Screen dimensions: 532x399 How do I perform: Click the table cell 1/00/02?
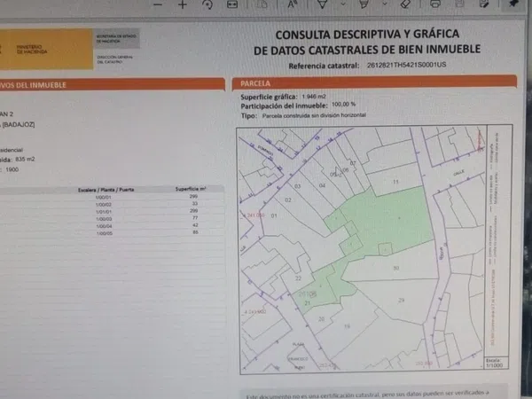104,205
